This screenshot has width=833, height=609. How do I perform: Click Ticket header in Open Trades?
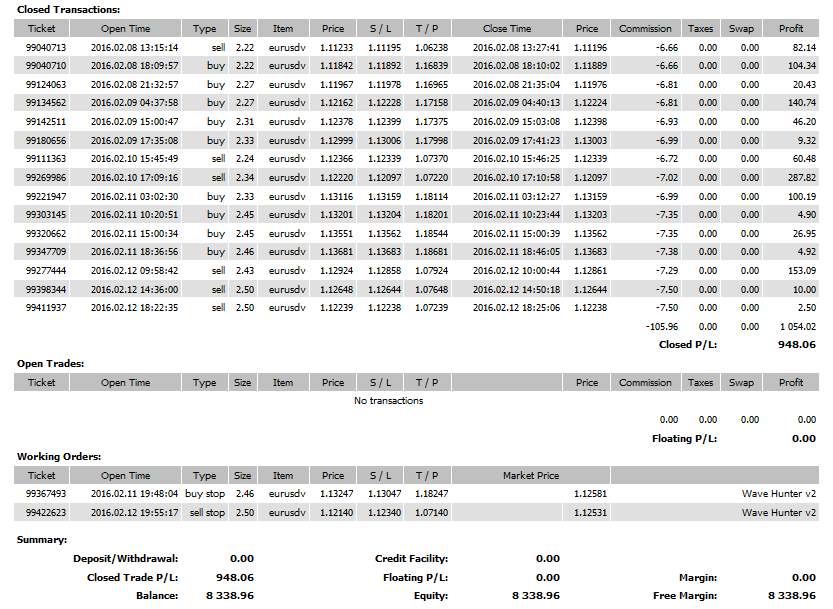[x=41, y=383]
